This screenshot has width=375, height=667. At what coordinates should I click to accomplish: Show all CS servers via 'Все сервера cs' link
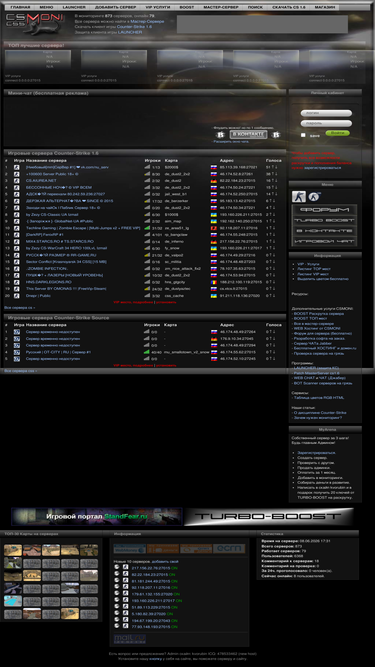[20, 307]
